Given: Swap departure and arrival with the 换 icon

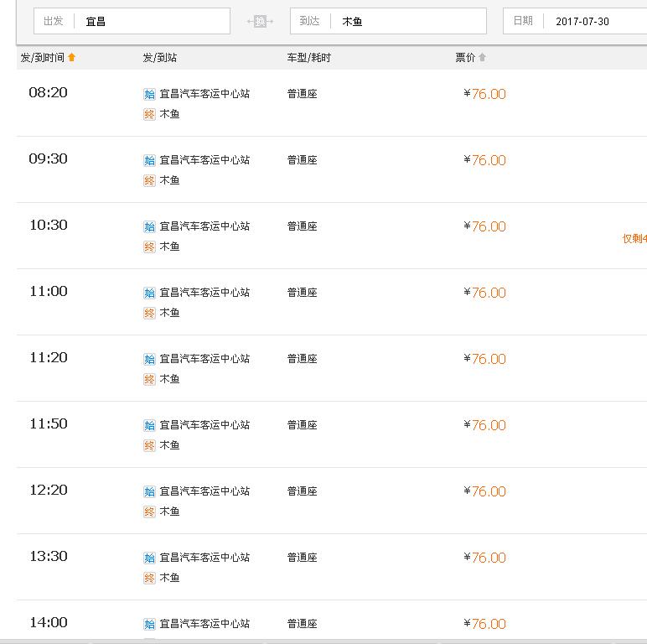Looking at the screenshot, I should (x=260, y=21).
